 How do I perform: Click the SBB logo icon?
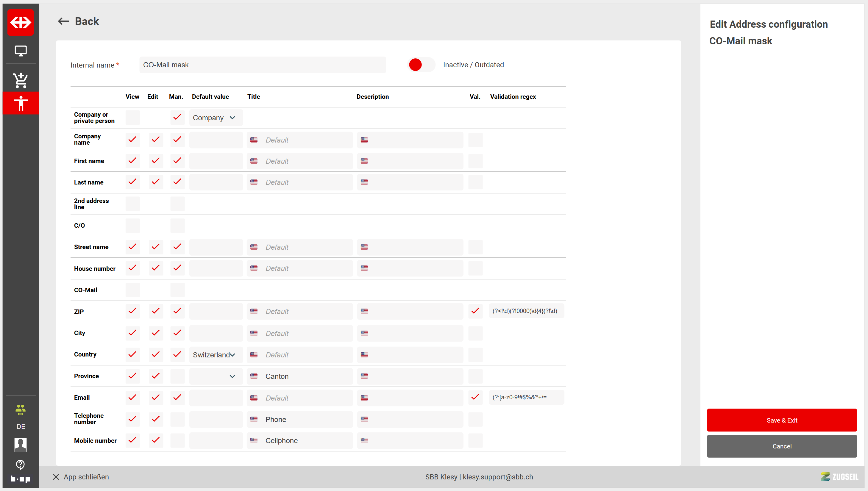pyautogui.click(x=21, y=22)
